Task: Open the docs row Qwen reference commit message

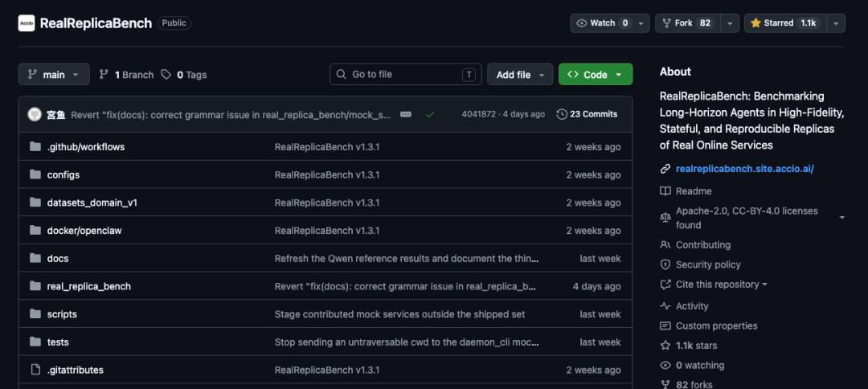Action: coord(407,259)
